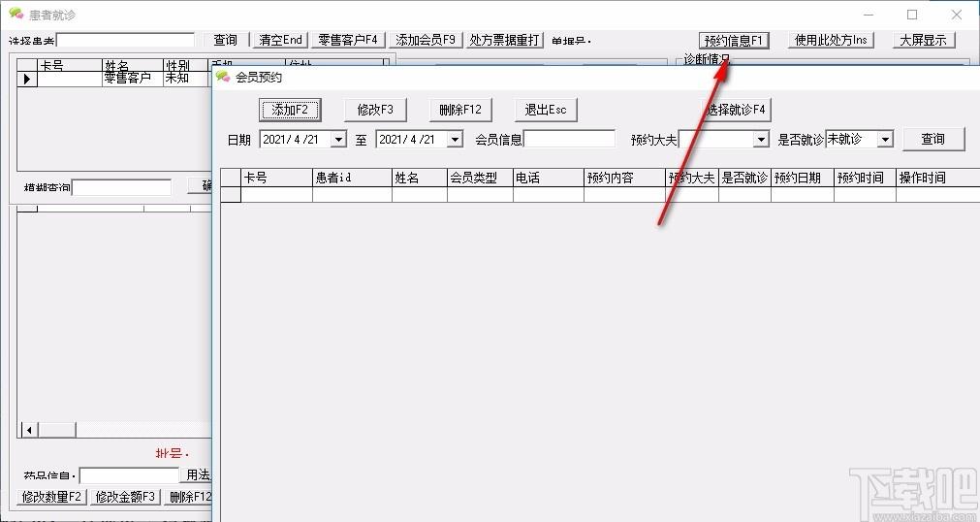
Task: Exit dialog using 退出Esc button
Action: [x=545, y=110]
